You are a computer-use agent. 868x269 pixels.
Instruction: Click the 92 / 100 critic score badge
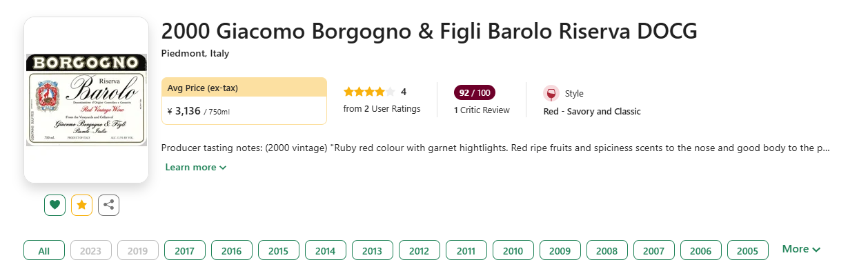(x=475, y=92)
